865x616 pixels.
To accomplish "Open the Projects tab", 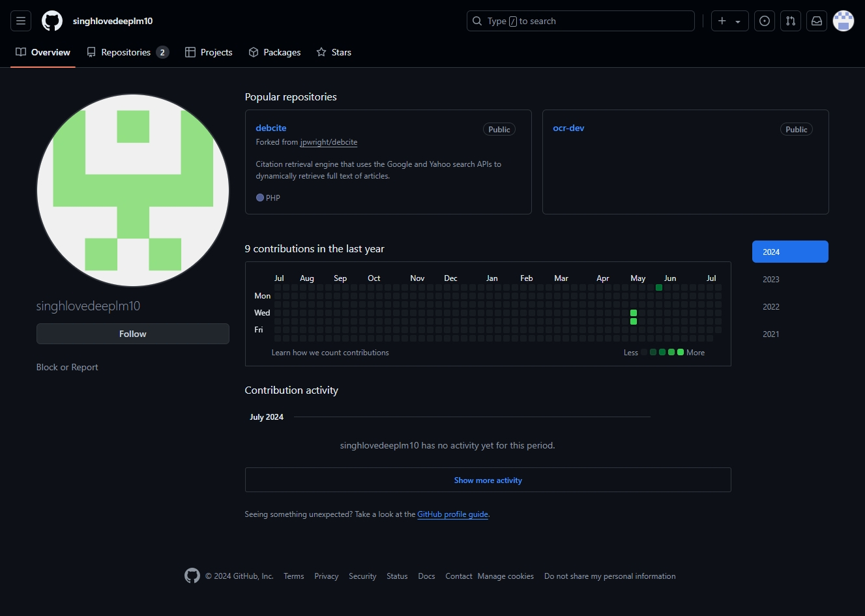I will [209, 52].
